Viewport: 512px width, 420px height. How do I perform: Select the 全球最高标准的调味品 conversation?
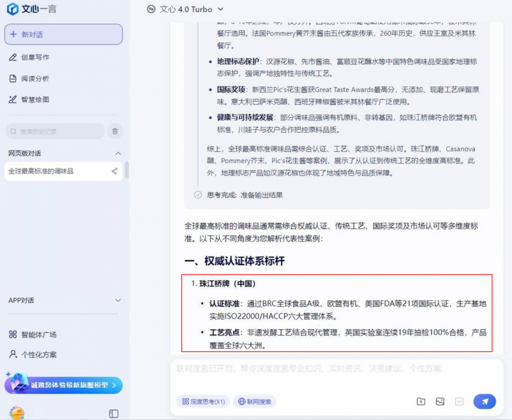[63, 171]
